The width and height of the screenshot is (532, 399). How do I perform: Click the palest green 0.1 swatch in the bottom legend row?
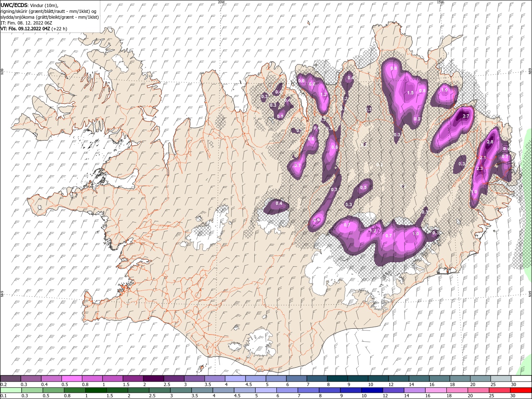10,390
